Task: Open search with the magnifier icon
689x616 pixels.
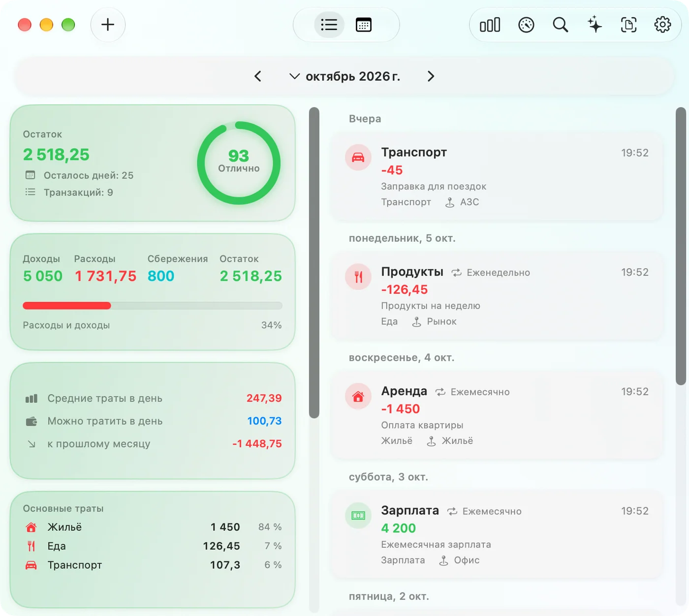Action: coord(560,25)
